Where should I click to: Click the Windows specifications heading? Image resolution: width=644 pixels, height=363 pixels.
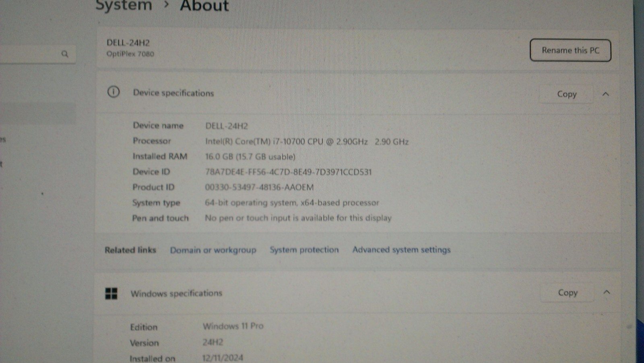click(x=176, y=293)
